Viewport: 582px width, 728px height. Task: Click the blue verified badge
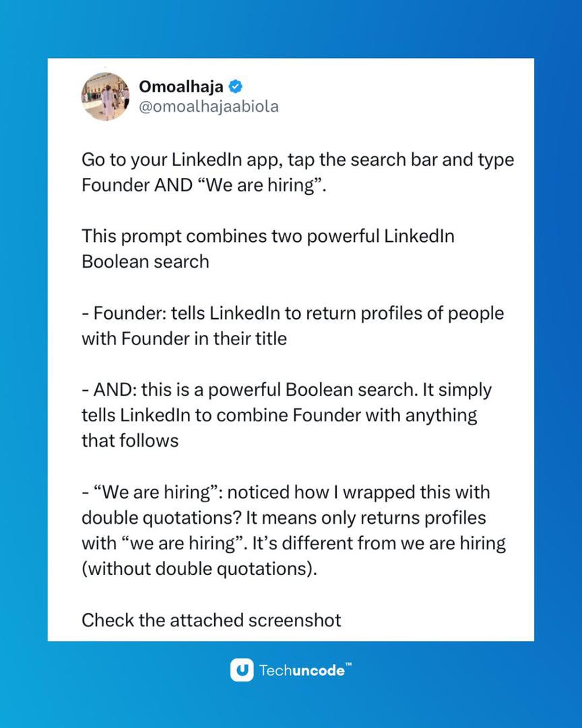click(236, 86)
